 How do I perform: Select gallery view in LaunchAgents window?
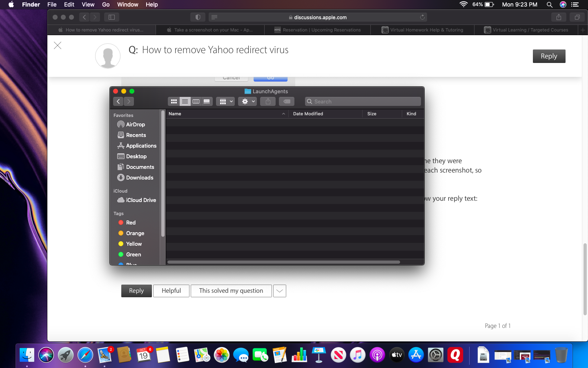pos(207,101)
